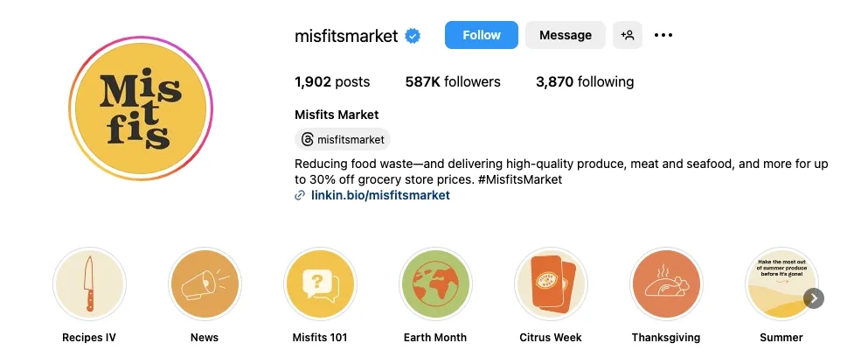Screen dimensions: 868x364
Task: View the 3,870 following list
Action: pos(585,82)
